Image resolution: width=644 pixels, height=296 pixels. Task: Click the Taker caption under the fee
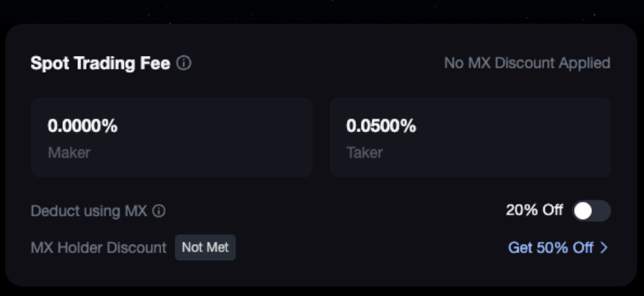(364, 152)
